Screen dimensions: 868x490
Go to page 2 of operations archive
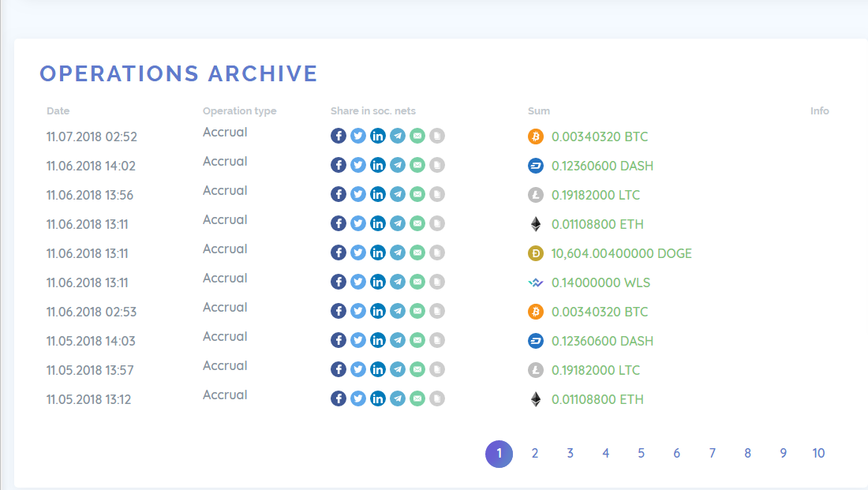[535, 453]
